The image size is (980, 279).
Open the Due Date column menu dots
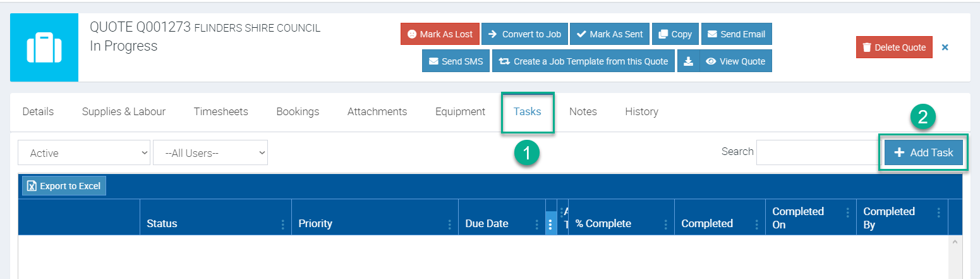536,224
